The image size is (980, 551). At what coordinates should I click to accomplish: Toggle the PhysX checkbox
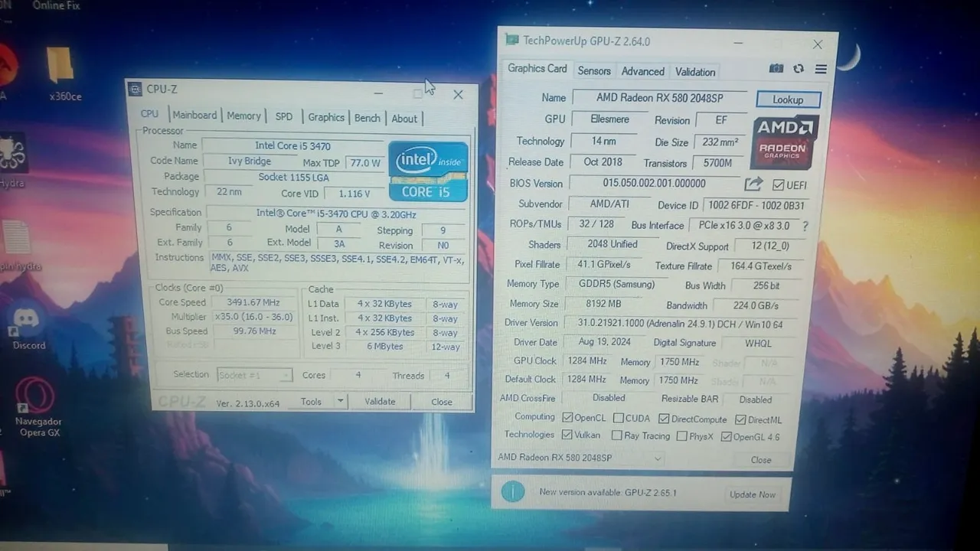[682, 436]
